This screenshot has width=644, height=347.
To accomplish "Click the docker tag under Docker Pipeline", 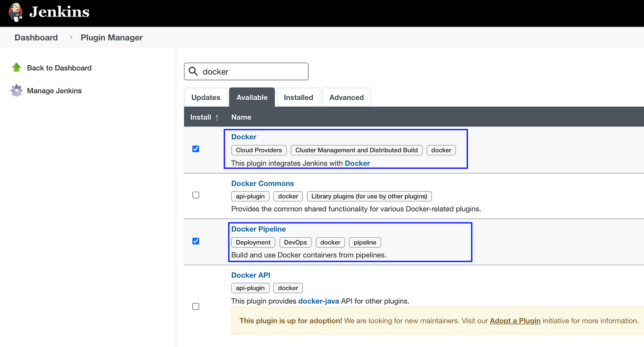I will [x=330, y=242].
